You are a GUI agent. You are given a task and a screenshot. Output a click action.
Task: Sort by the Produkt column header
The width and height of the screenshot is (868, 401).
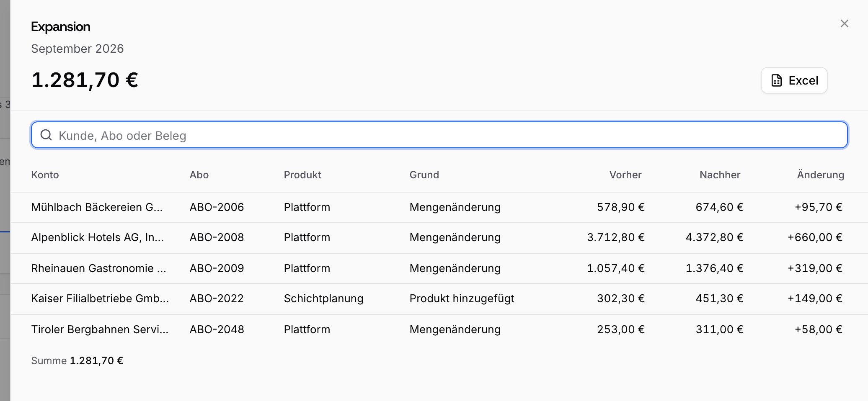coord(302,175)
